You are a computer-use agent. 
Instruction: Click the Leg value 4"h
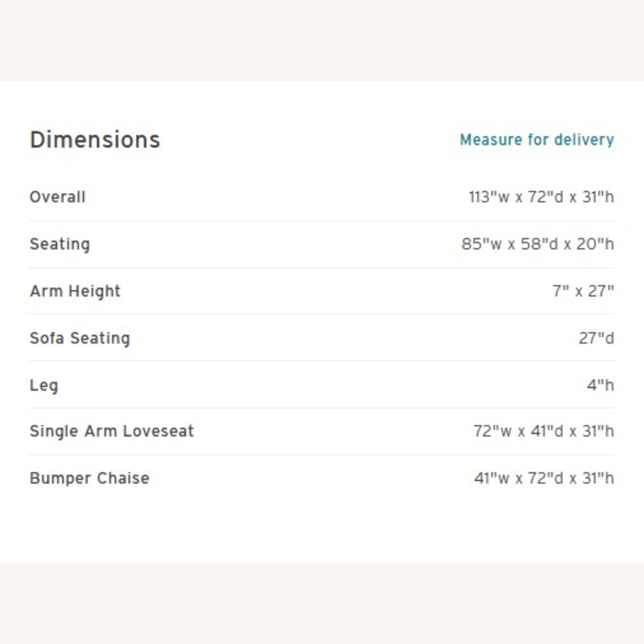(601, 385)
